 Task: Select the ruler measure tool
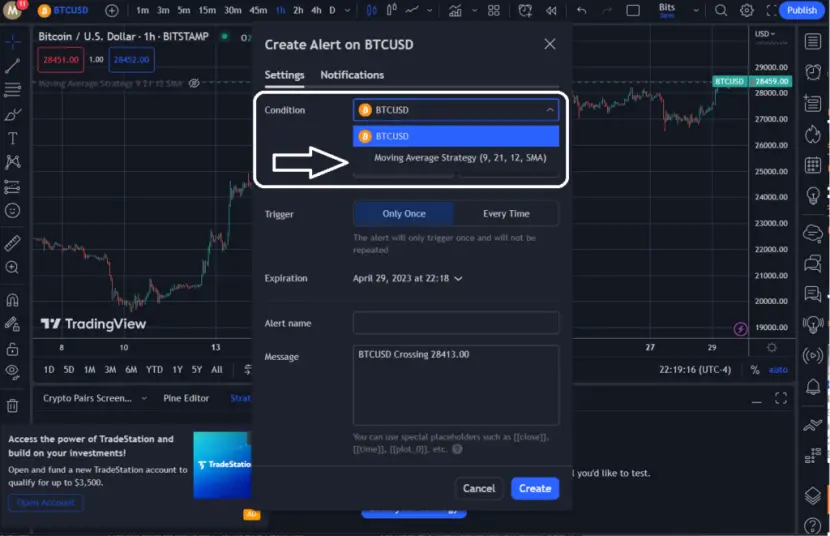tap(12, 243)
